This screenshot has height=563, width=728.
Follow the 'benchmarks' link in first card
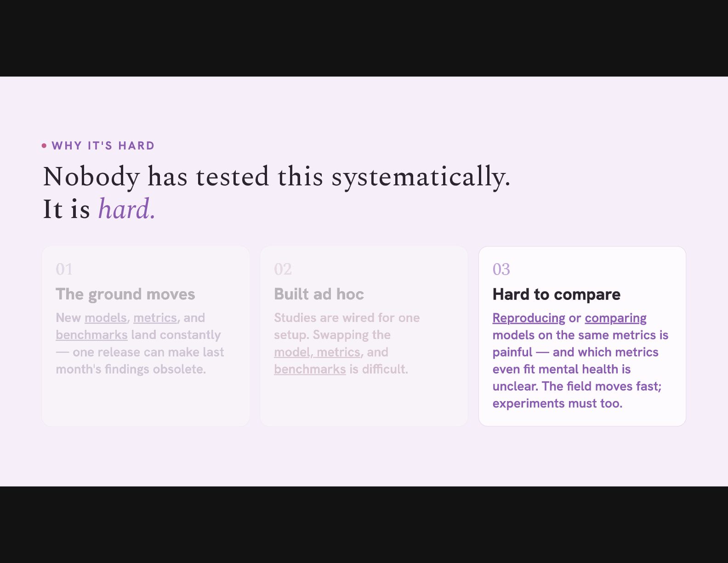(91, 335)
